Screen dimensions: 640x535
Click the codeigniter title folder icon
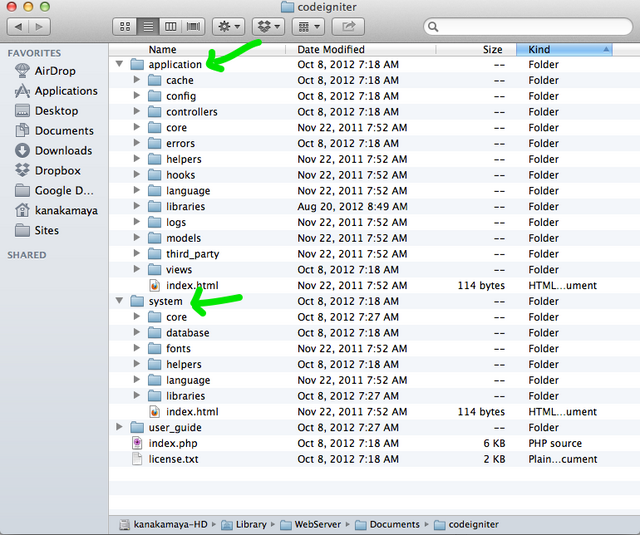point(287,7)
